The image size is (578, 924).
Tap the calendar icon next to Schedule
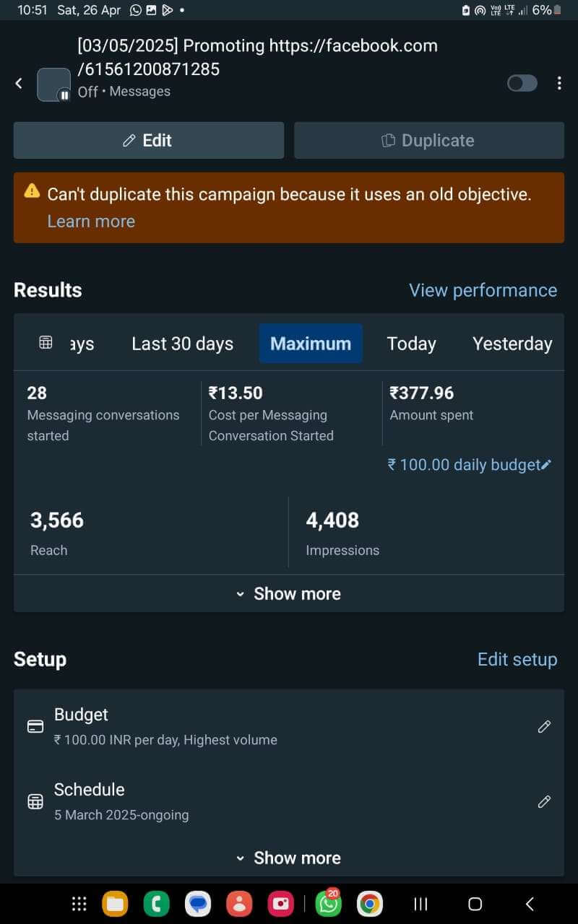click(x=35, y=801)
